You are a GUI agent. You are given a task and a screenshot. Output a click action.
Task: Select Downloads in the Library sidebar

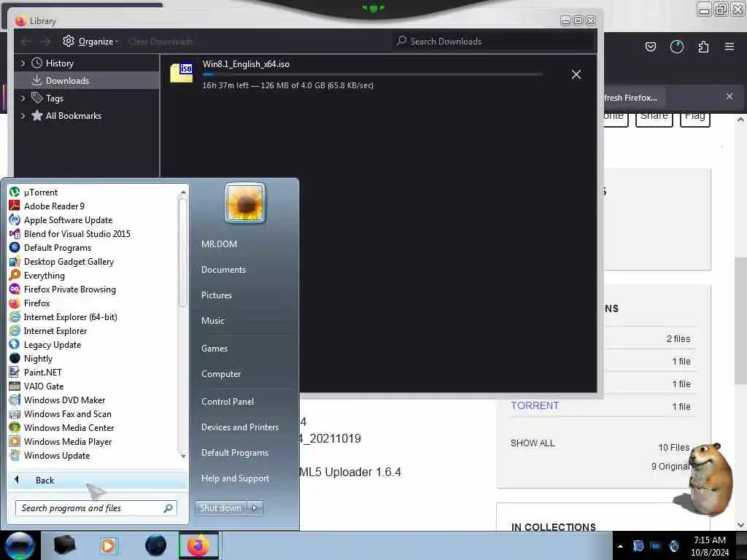click(x=87, y=80)
